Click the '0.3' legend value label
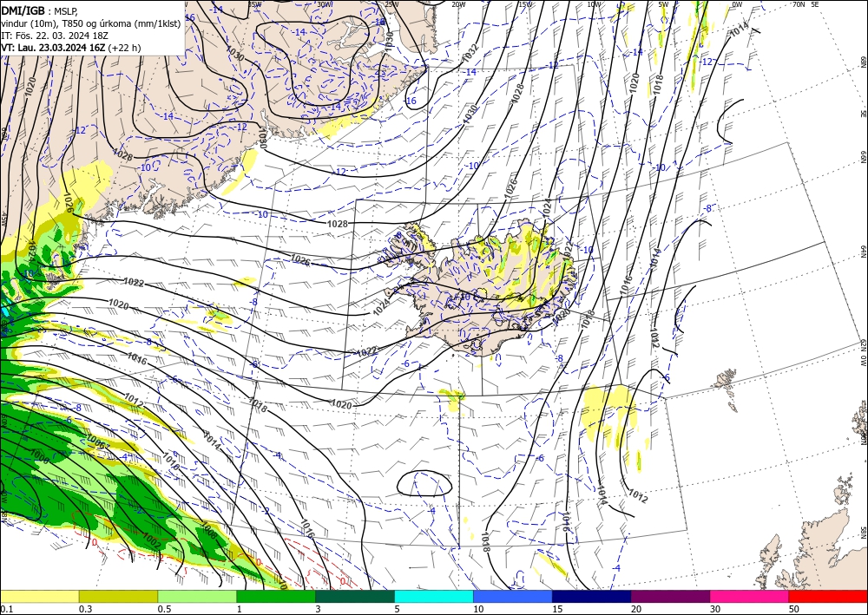 [x=85, y=609]
